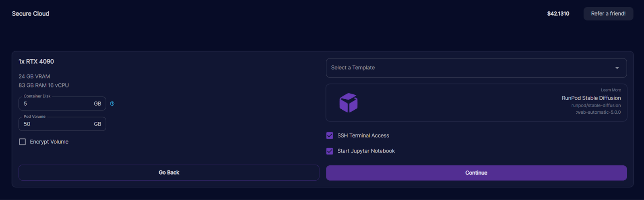This screenshot has height=200, width=644.
Task: Enable the Encrypt Volume checkbox
Action: (23, 142)
